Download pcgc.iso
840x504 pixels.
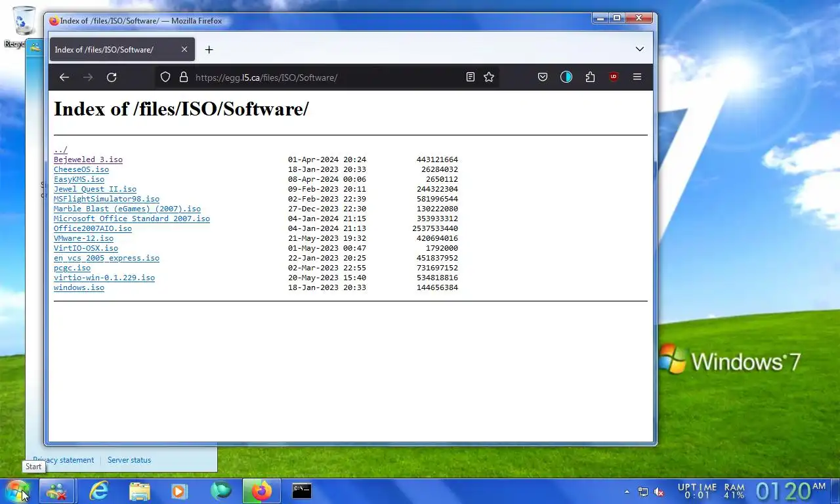coord(72,268)
